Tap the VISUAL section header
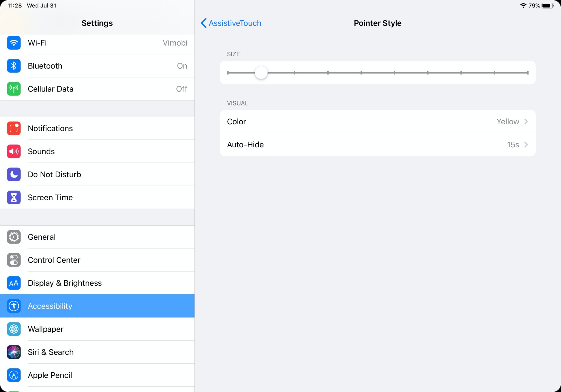The width and height of the screenshot is (561, 392). (237, 103)
